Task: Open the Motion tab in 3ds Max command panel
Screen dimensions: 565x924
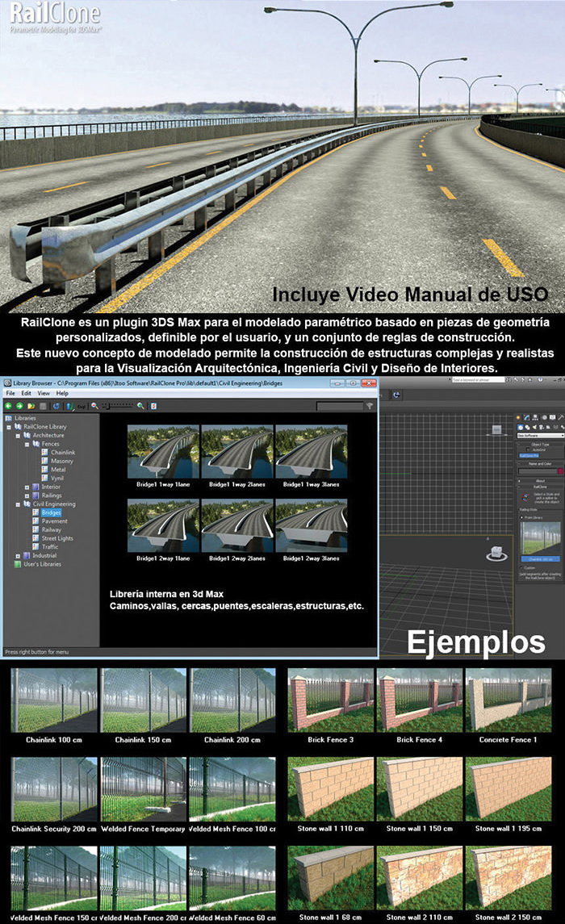Action: pos(544,417)
